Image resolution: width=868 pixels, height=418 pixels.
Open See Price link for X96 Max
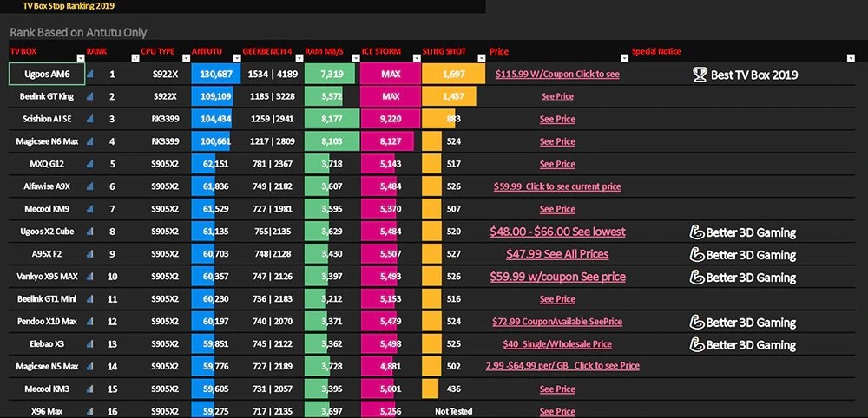click(x=557, y=412)
